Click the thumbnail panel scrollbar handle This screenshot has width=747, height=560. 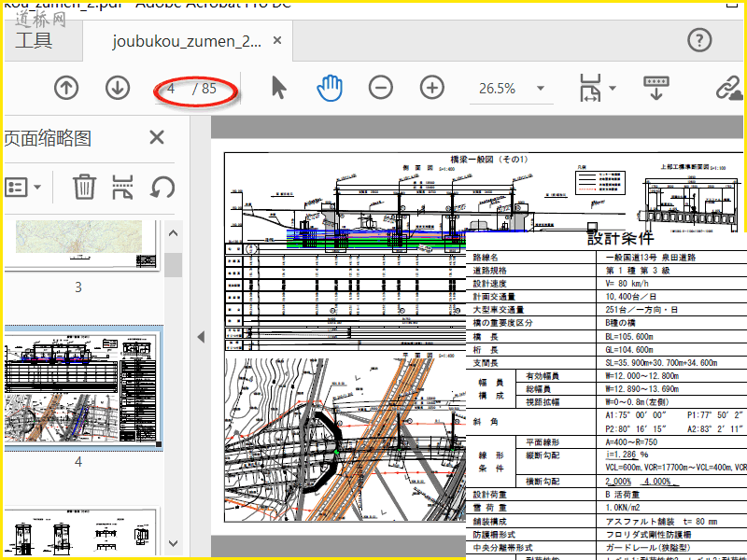coord(174,265)
